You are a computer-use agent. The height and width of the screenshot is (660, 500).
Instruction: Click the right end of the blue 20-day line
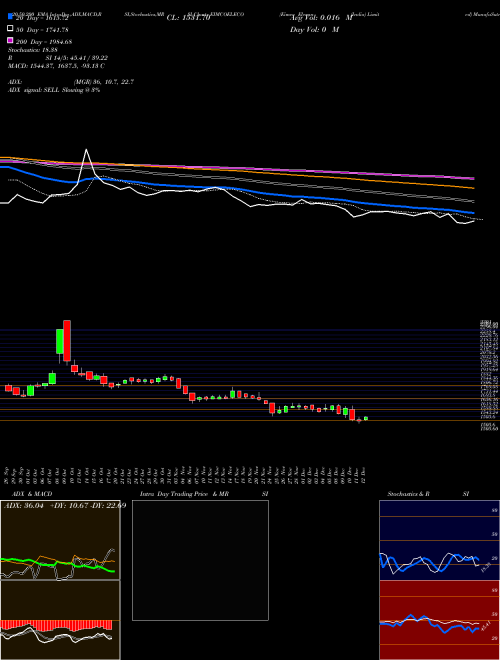[x=472, y=213]
